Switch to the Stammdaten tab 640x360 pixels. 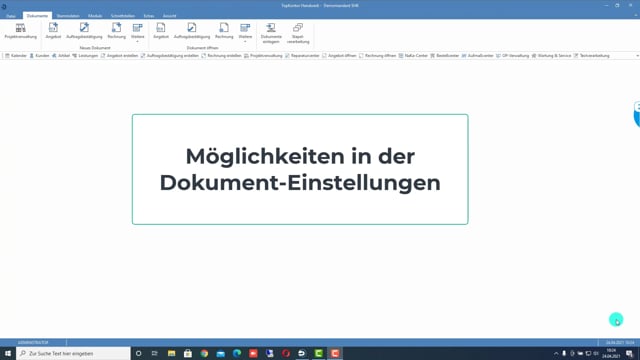coord(68,16)
